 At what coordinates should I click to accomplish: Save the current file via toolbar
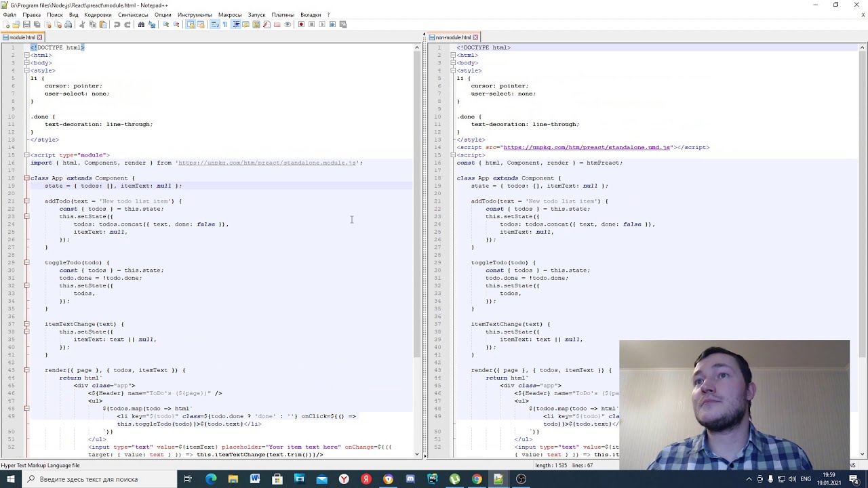coord(26,24)
